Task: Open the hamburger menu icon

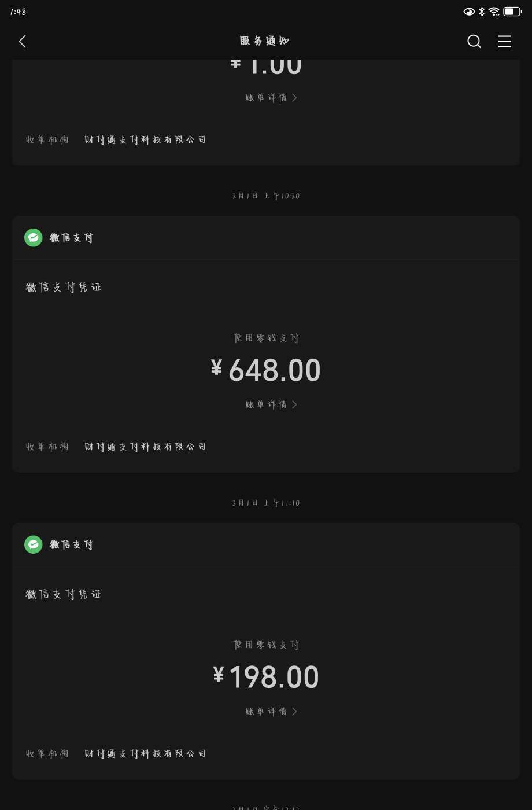Action: [504, 41]
